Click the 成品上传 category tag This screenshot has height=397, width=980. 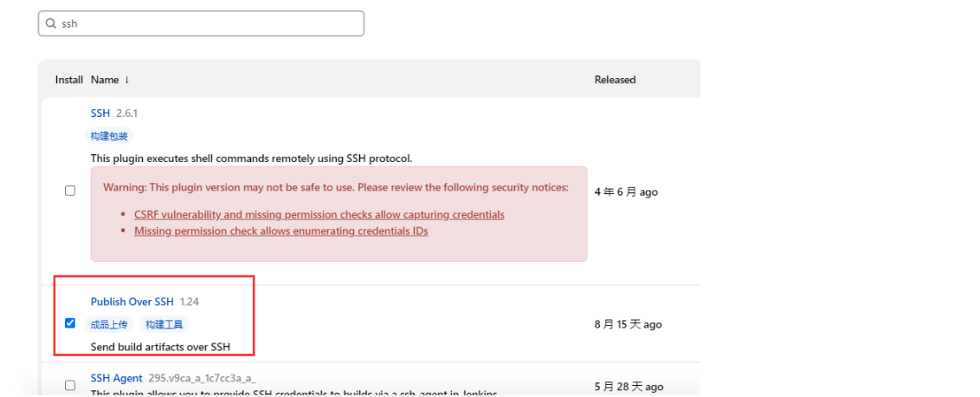(110, 324)
